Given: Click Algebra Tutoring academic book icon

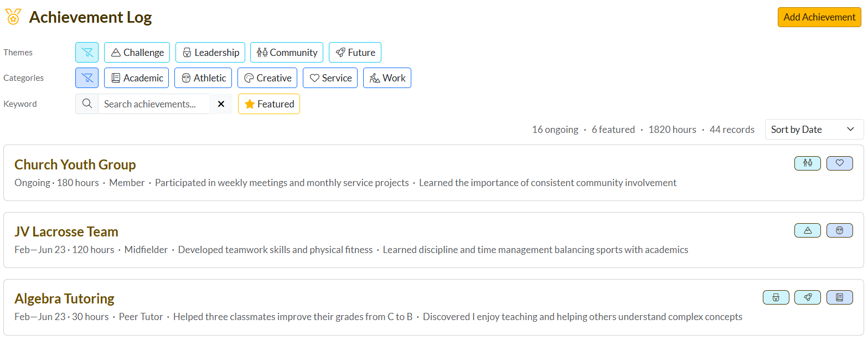Looking at the screenshot, I should [840, 297].
